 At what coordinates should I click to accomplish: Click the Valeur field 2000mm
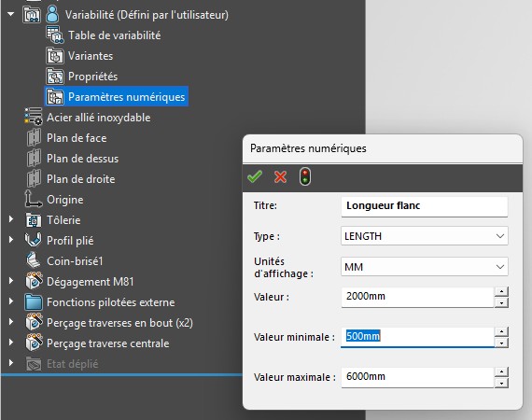[417, 297]
